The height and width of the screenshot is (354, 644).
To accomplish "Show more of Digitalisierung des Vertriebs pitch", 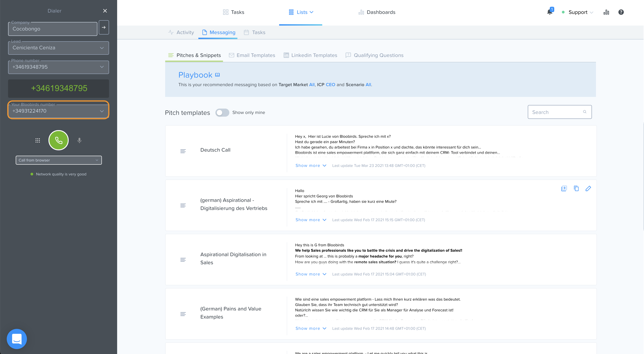I will pos(311,220).
